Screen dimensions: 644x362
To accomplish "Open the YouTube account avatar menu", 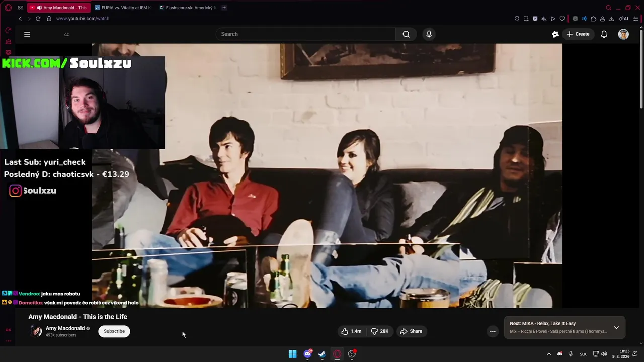I will point(623,34).
